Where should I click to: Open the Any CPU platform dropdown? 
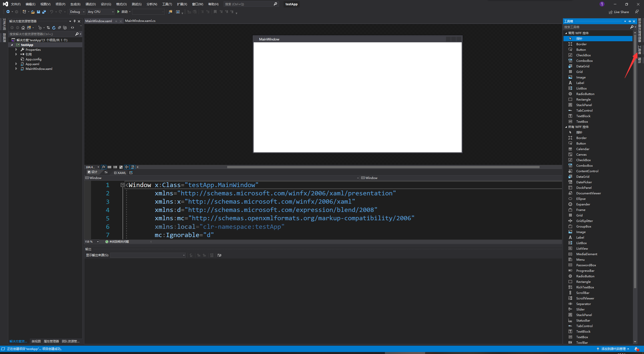coord(100,12)
